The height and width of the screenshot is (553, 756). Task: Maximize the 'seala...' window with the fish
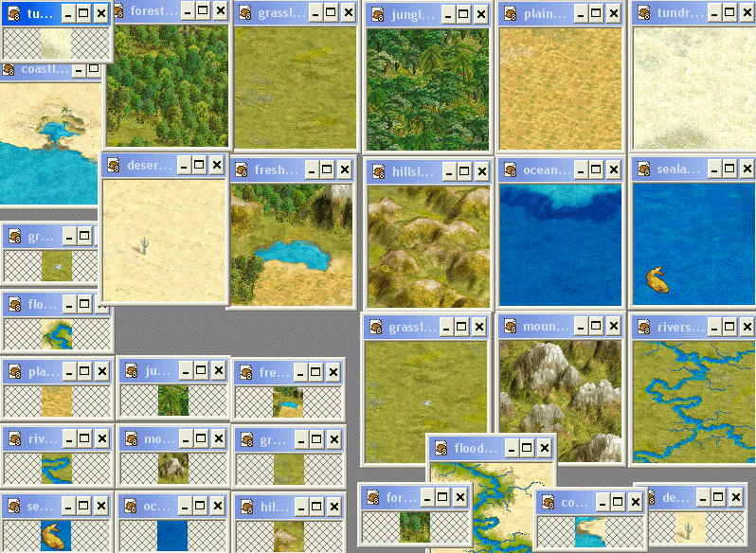point(729,169)
